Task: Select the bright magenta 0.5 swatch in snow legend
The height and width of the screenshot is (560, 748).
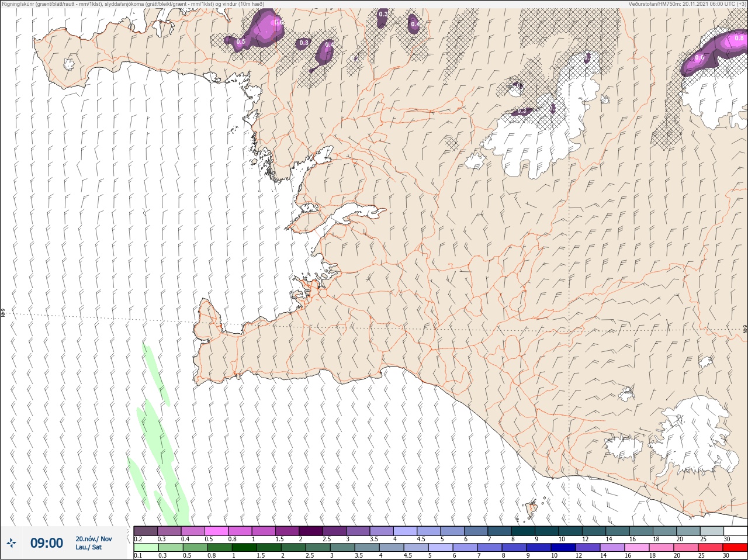Action: pyautogui.click(x=216, y=531)
